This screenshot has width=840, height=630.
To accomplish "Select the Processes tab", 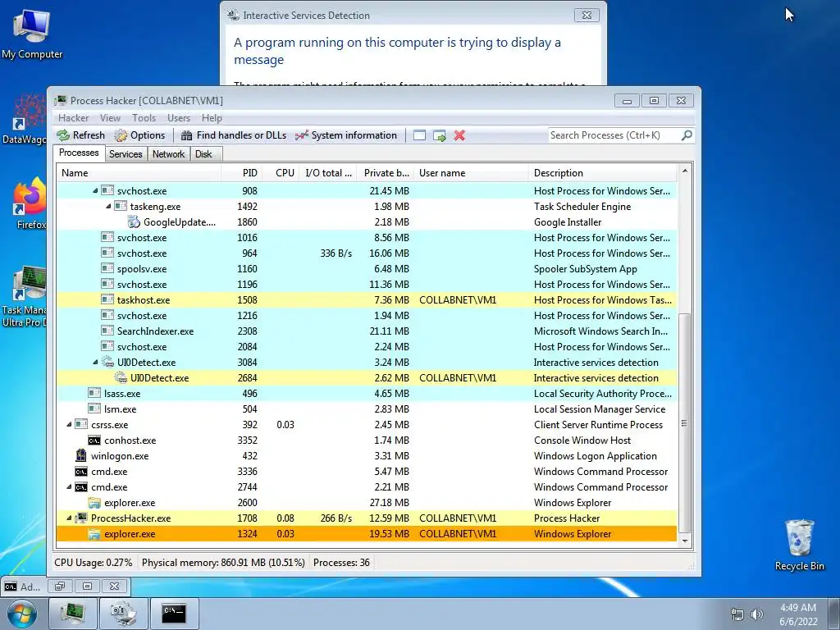I will tap(79, 153).
